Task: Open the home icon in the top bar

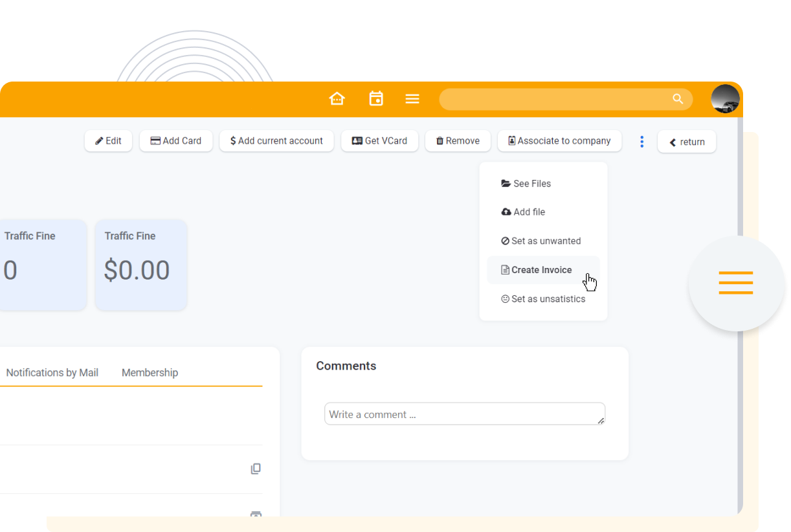Action: pos(337,98)
